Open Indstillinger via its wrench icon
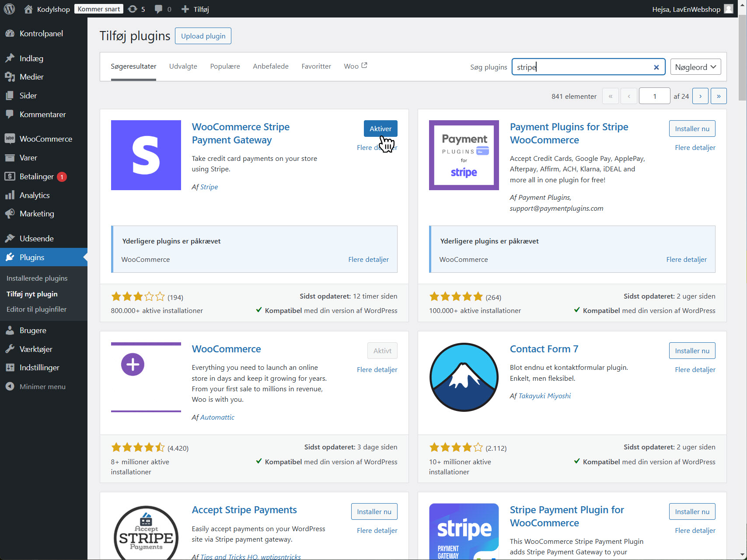This screenshot has width=747, height=560. tap(10, 367)
